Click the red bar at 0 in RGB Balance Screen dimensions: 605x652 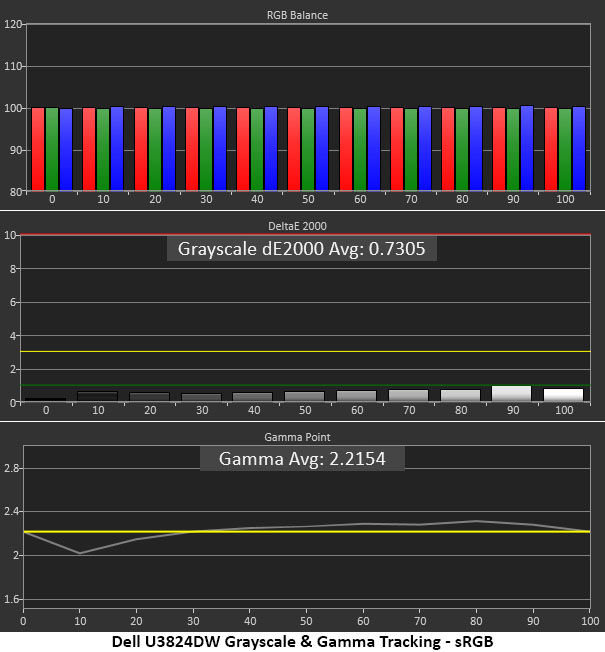coord(38,149)
